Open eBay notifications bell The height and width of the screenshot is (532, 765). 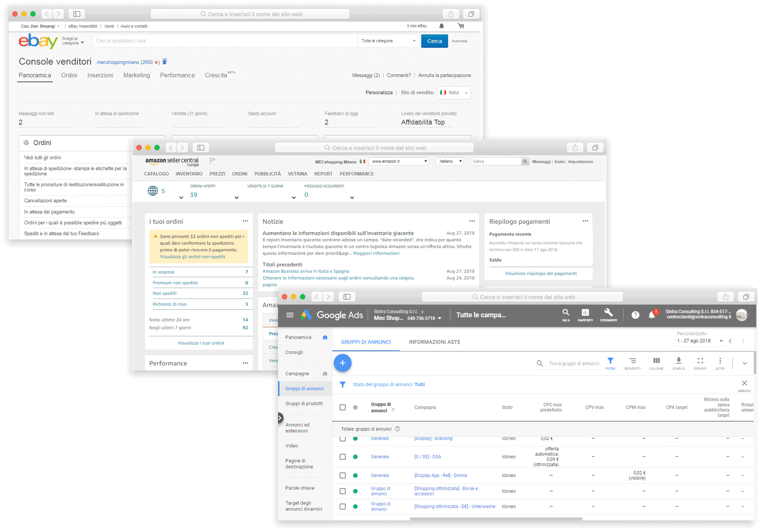[441, 26]
